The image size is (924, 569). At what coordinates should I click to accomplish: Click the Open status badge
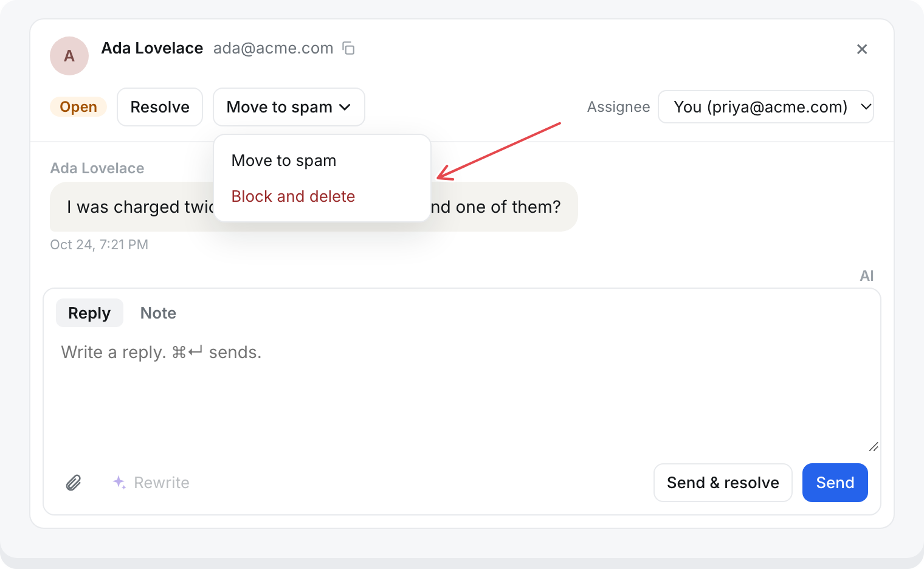tap(78, 107)
